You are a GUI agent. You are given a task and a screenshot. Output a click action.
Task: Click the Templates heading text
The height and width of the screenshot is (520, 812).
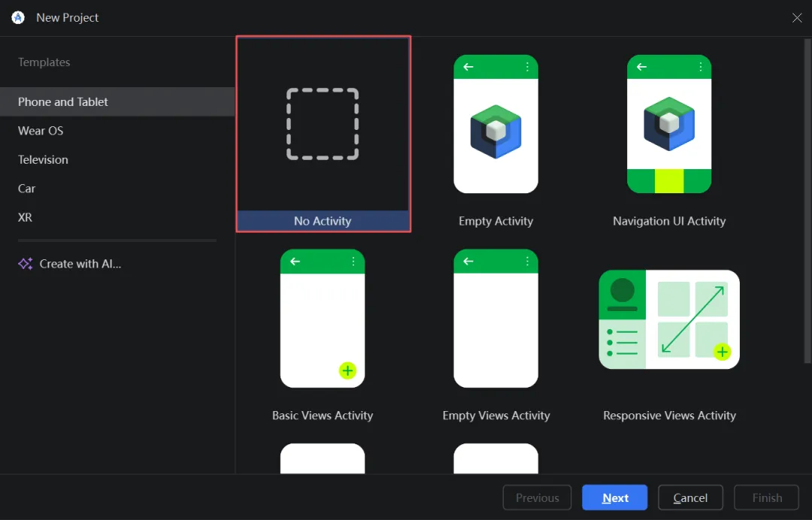click(x=44, y=62)
